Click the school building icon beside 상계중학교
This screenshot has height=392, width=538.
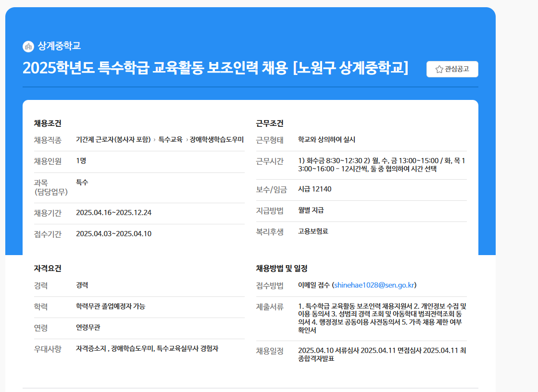(x=27, y=45)
